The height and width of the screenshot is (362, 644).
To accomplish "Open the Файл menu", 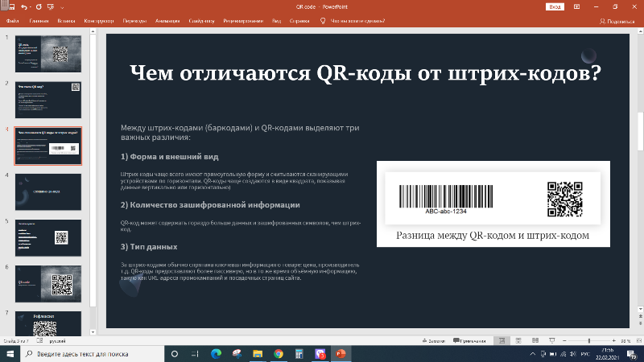I will [x=12, y=21].
